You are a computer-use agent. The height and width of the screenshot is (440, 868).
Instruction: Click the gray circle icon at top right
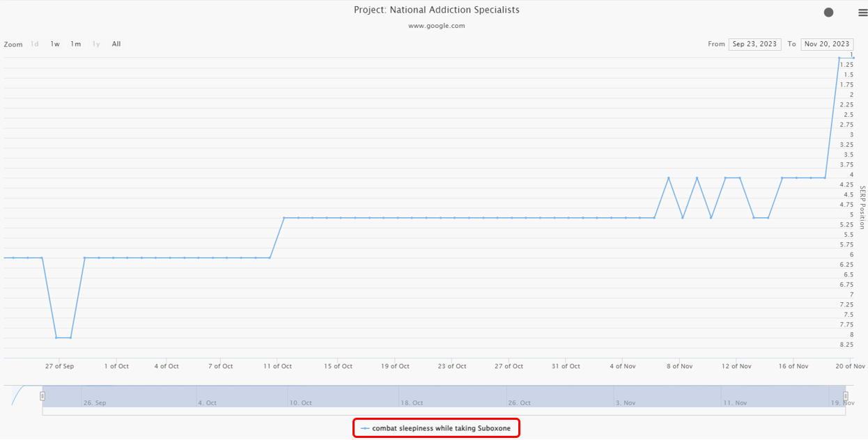(828, 13)
